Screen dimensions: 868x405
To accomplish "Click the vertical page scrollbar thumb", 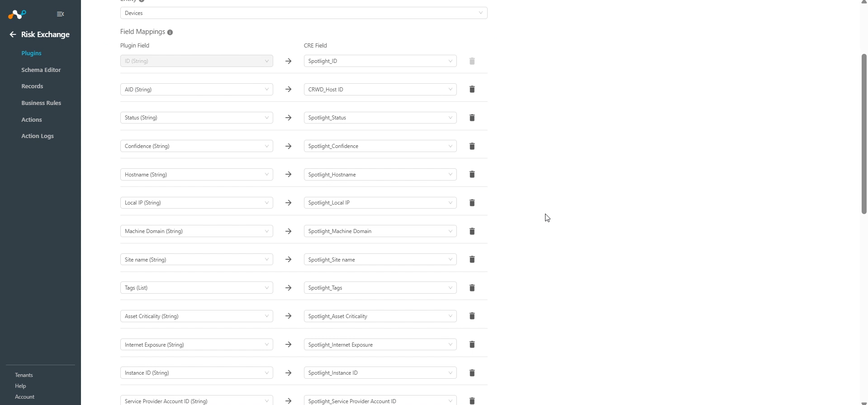I will click(x=863, y=134).
